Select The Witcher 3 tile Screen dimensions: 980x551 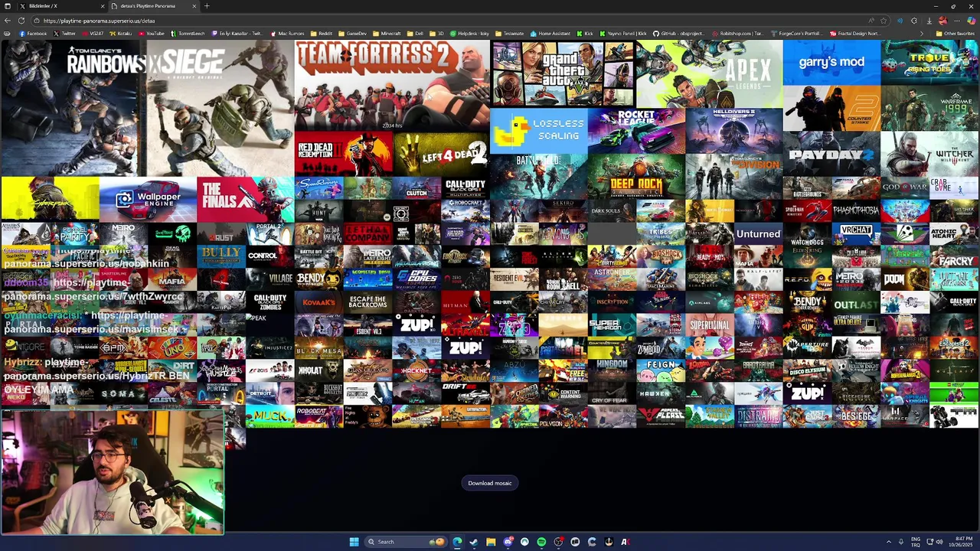coord(929,154)
